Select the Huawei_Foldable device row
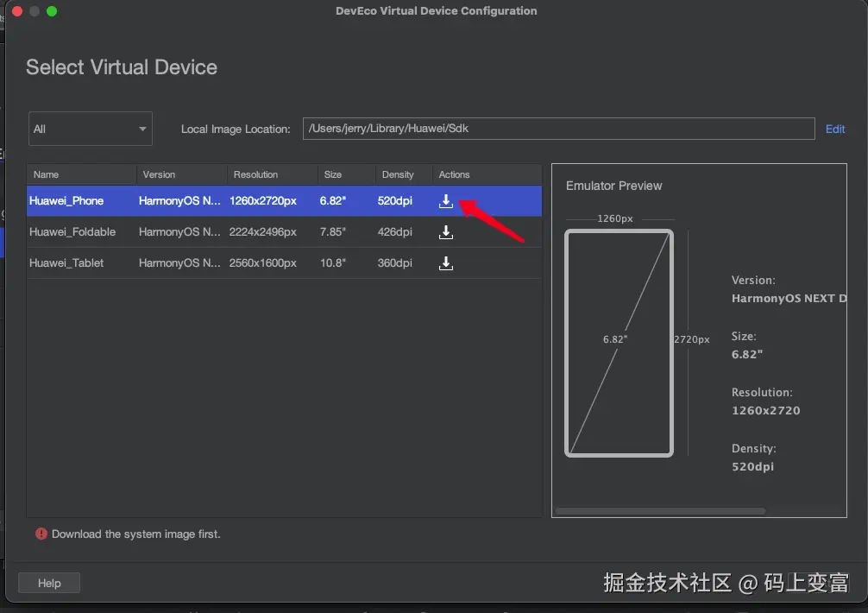This screenshot has height=613, width=868. [x=284, y=232]
